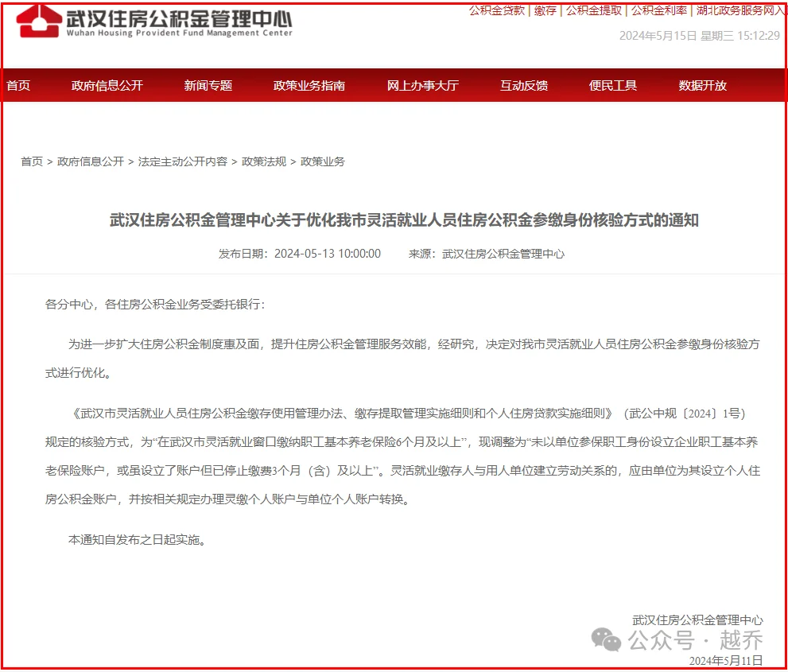Click the paragraph starting 为进一步扩大
Image resolution: width=788 pixels, height=672 pixels.
pyautogui.click(x=402, y=359)
